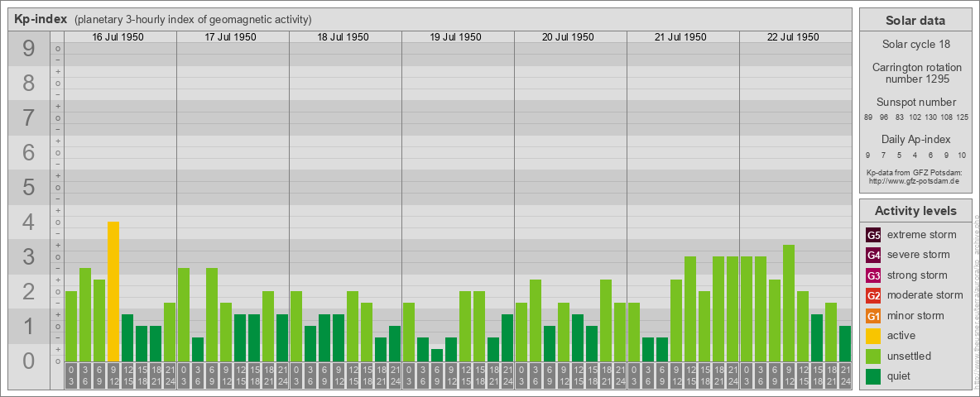The width and height of the screenshot is (980, 397).
Task: Click the G4 severe storm badge
Action: (x=873, y=256)
